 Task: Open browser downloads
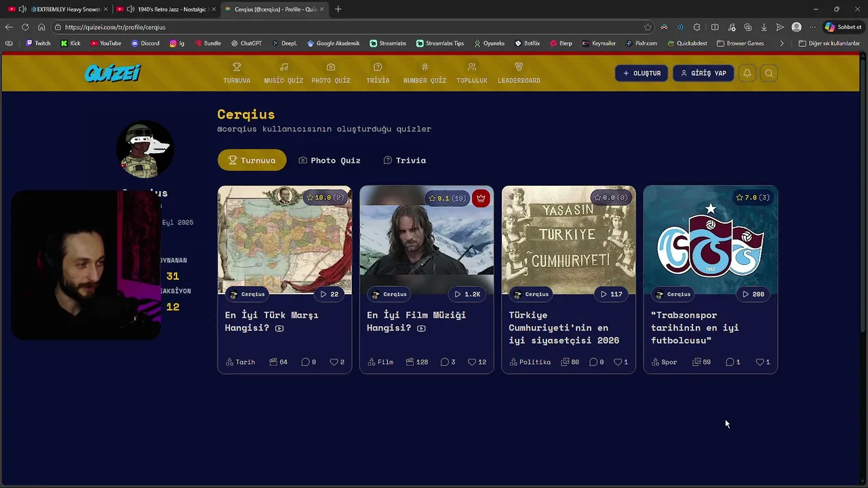tap(764, 27)
